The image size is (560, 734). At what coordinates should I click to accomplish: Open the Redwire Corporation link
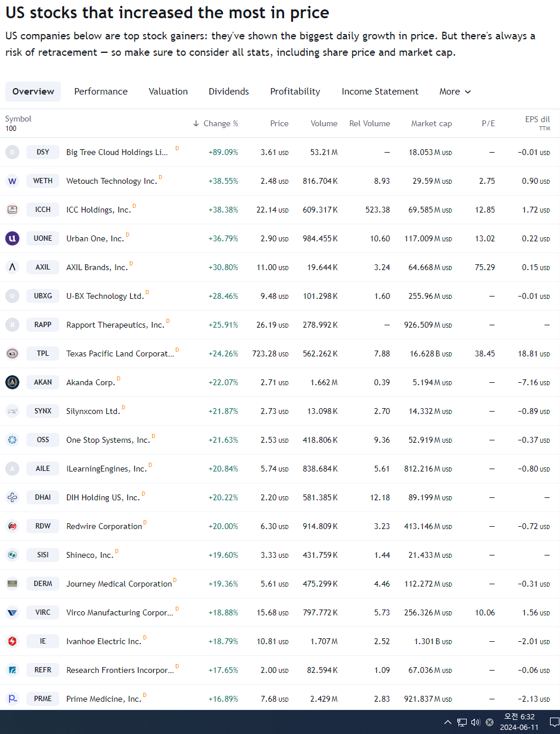coord(104,526)
